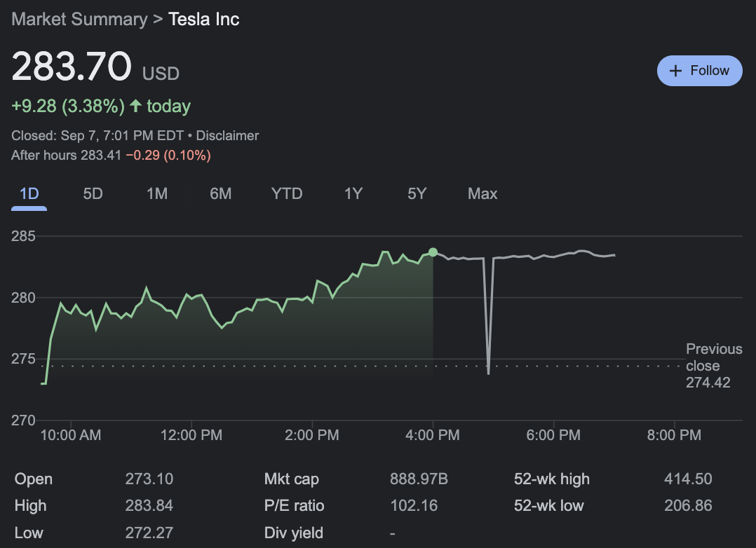Click the 280 y-axis label
The image size is (756, 548).
click(23, 297)
